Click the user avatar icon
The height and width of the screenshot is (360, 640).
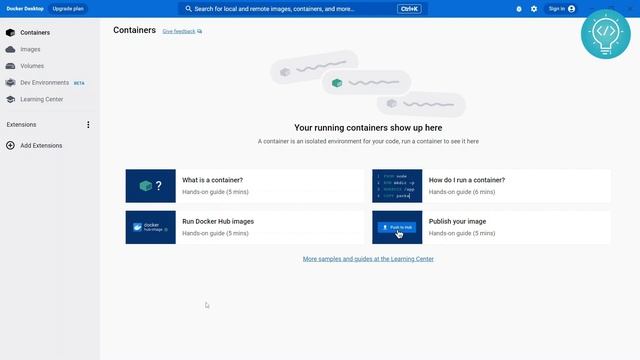pyautogui.click(x=571, y=9)
